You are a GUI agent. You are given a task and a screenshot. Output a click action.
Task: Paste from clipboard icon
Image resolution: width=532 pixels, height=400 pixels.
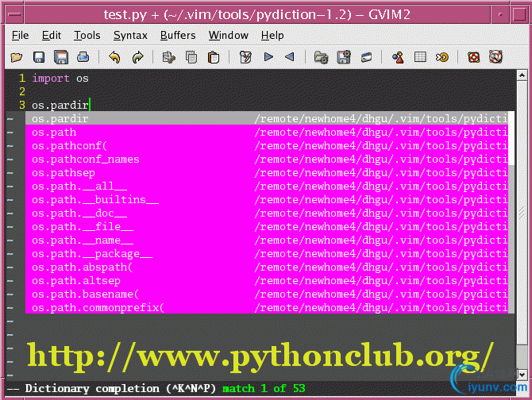click(x=214, y=57)
